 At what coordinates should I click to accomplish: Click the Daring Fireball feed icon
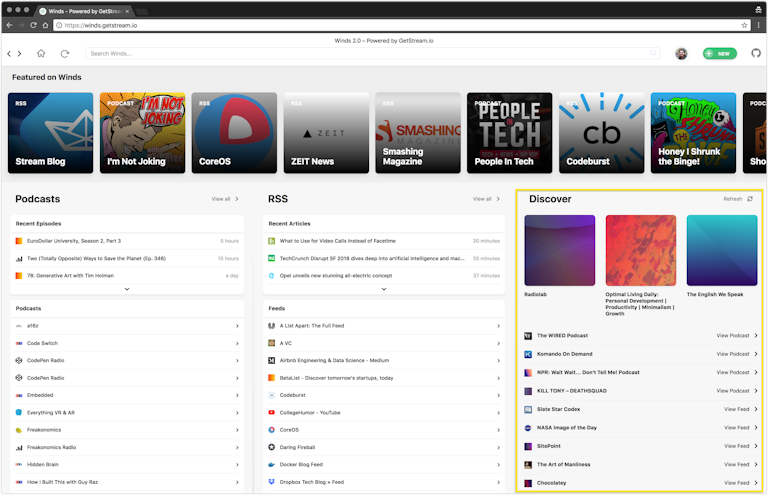[x=271, y=447]
